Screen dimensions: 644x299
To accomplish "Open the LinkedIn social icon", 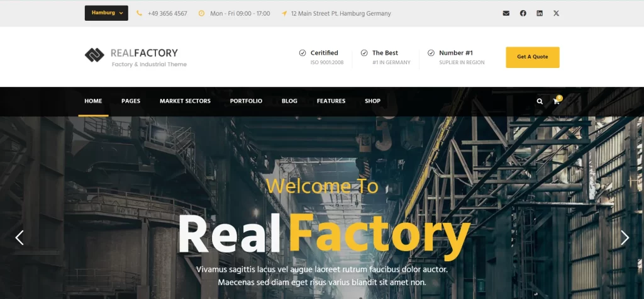I will click(540, 13).
